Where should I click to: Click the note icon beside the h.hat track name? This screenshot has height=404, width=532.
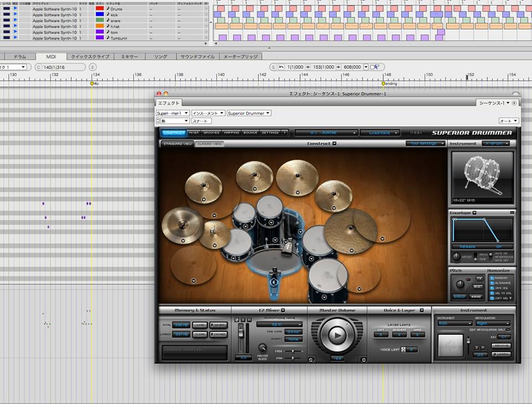click(x=108, y=26)
